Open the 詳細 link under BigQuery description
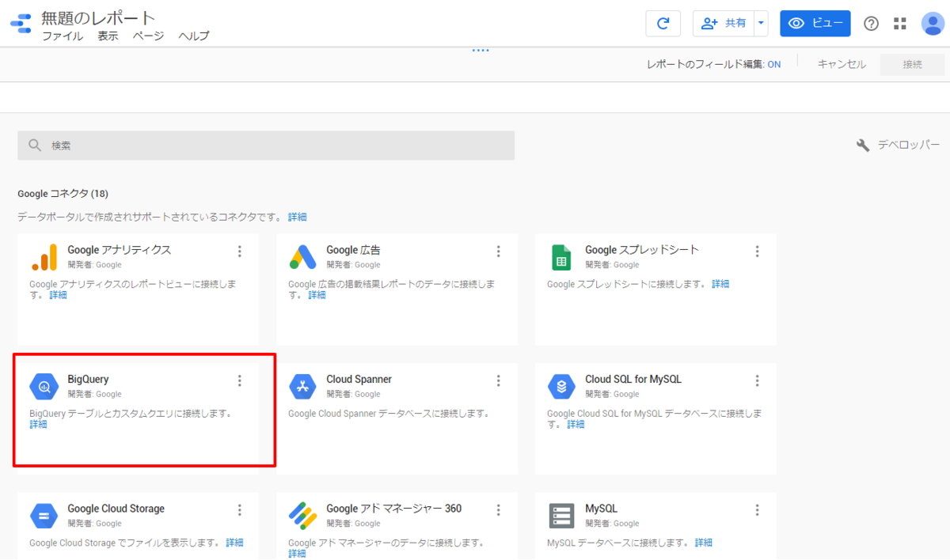The height and width of the screenshot is (560, 950). pos(38,424)
